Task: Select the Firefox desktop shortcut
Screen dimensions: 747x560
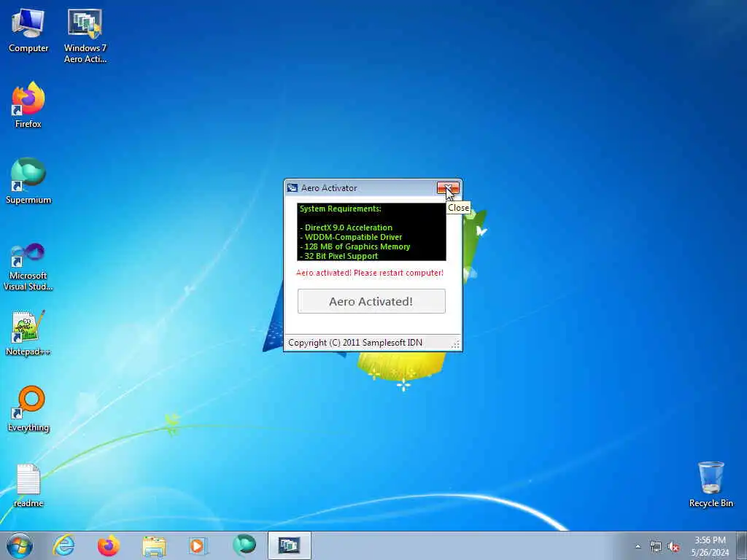Action: (x=28, y=105)
